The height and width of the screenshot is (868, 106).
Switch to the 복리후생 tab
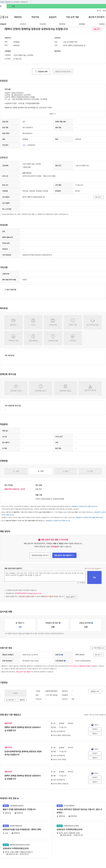[62, 24]
